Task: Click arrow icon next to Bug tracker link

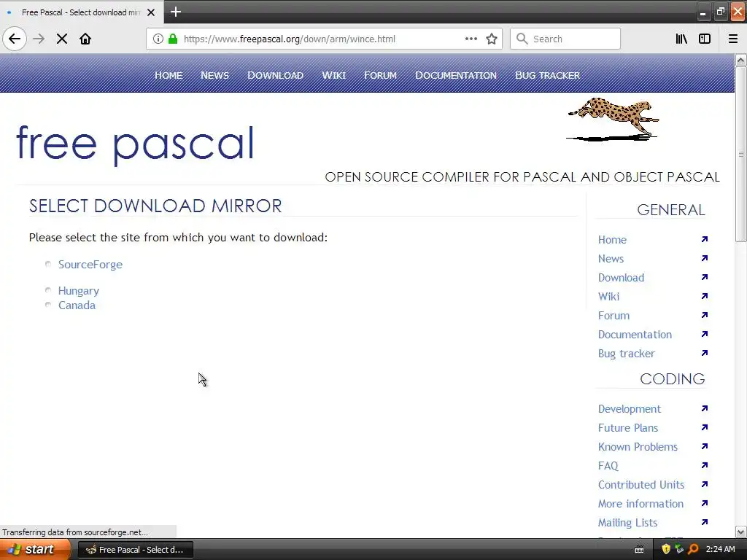Action: (x=705, y=354)
